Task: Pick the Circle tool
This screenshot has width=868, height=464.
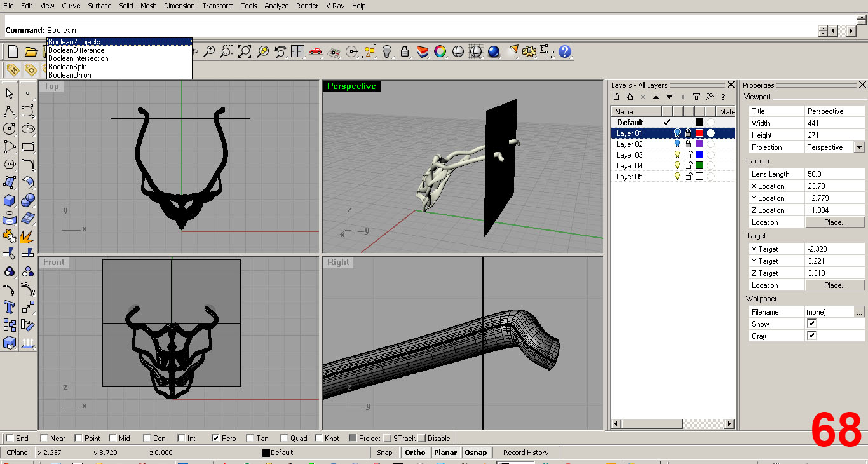Action: click(10, 129)
